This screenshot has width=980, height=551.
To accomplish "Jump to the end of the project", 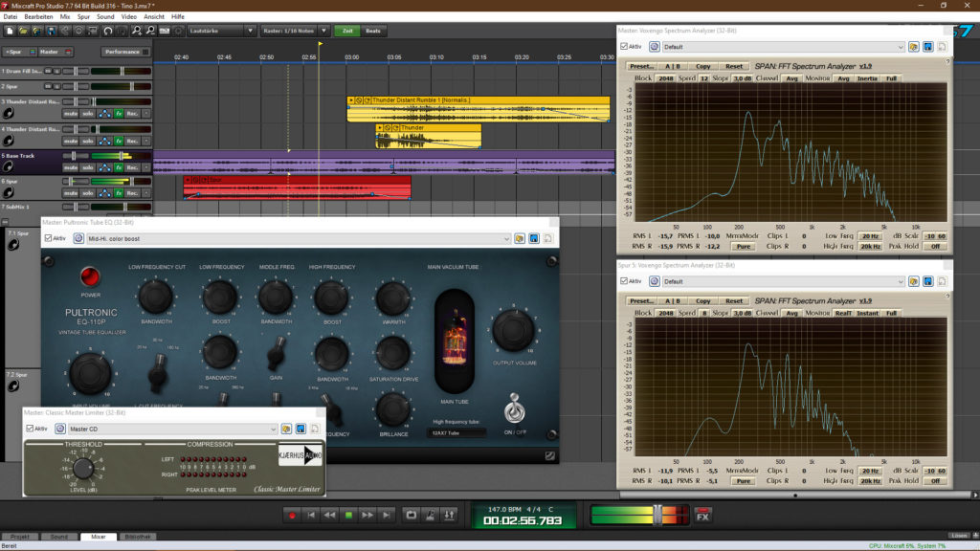I will pyautogui.click(x=387, y=516).
